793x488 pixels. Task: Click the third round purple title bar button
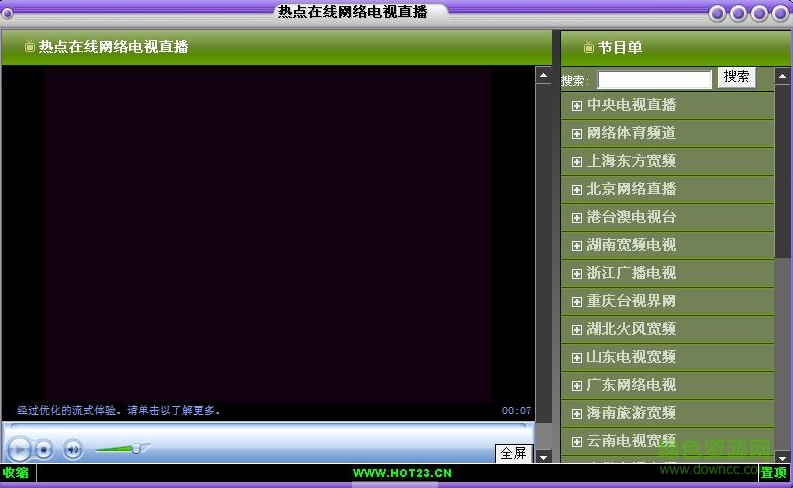(x=759, y=13)
